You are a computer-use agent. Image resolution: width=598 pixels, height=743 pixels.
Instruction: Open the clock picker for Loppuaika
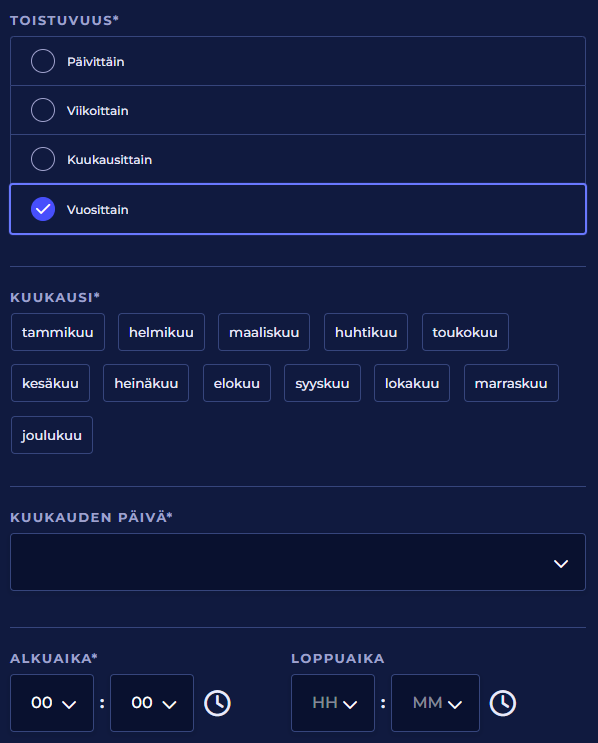pos(503,703)
